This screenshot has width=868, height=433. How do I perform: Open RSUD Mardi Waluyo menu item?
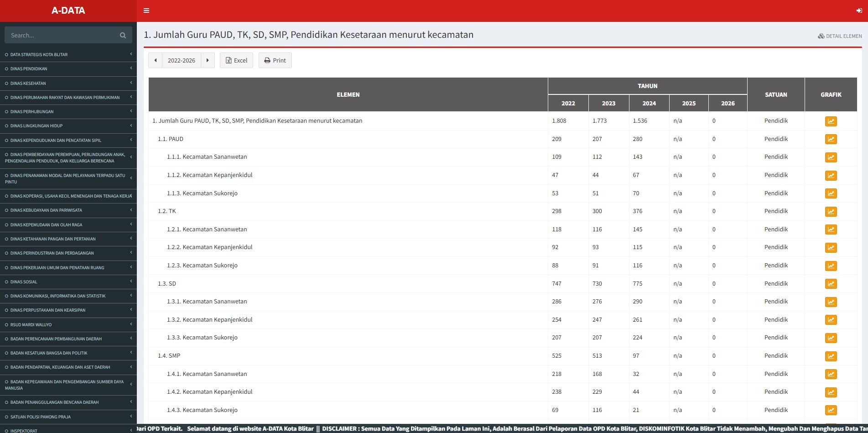(68, 325)
